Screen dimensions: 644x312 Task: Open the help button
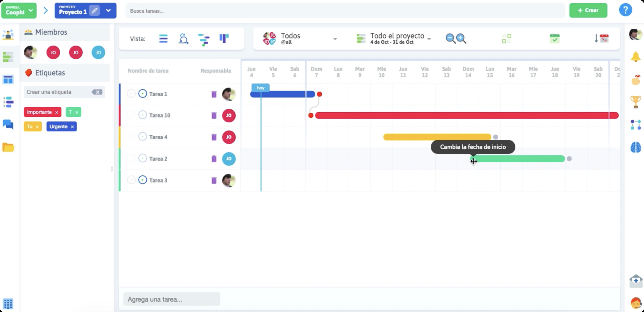(x=625, y=10)
